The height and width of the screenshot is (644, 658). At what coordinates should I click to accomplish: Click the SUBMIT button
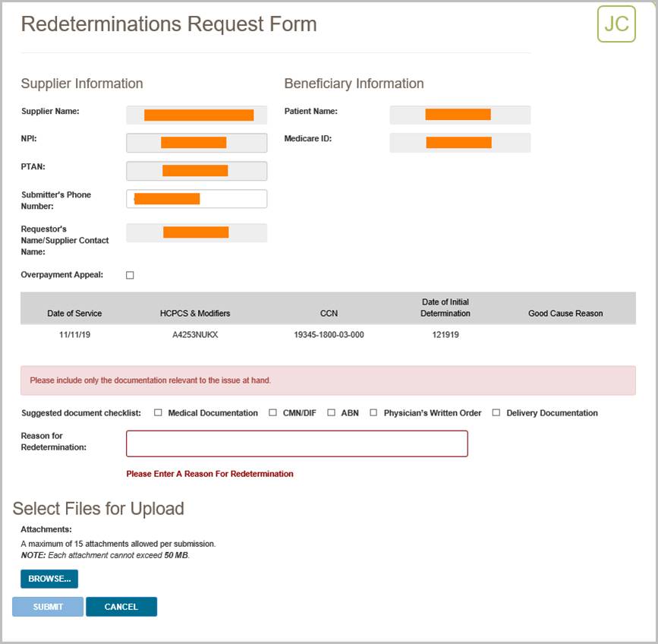point(47,607)
